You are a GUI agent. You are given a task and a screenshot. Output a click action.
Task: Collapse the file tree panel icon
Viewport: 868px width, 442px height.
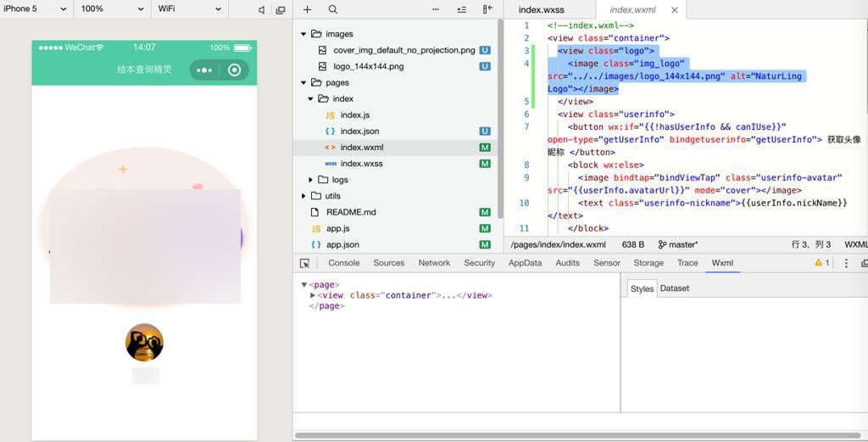point(487,9)
